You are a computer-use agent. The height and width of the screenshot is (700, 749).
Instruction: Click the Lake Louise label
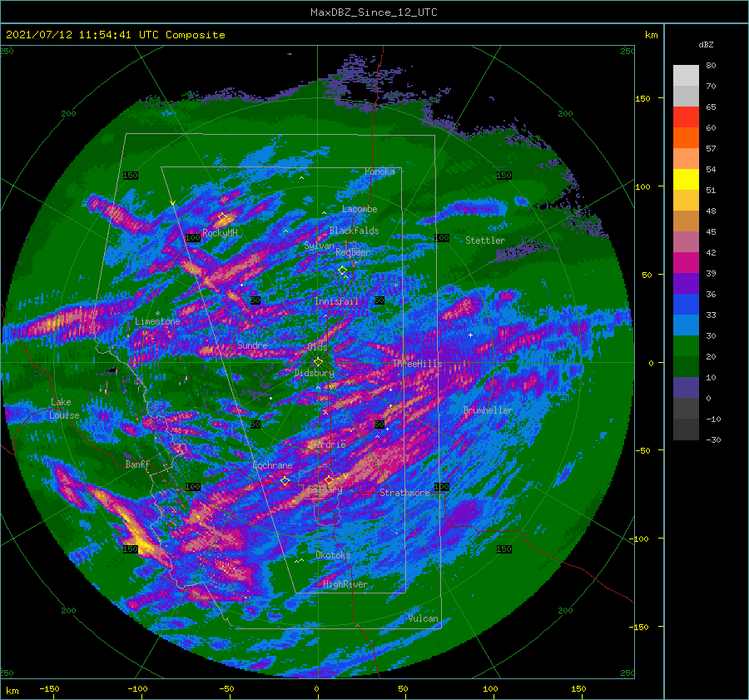pyautogui.click(x=64, y=409)
